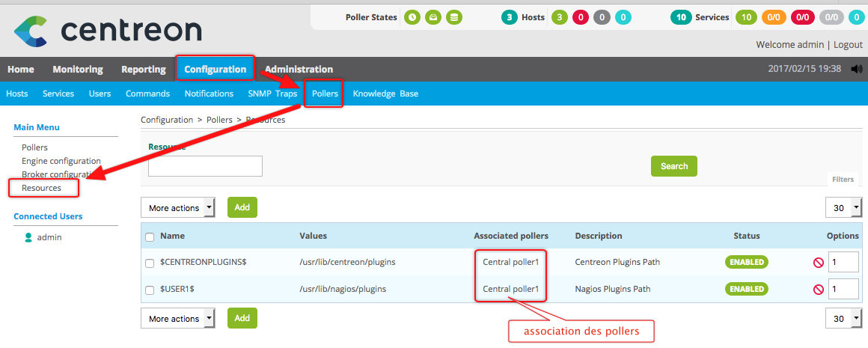Image resolution: width=868 pixels, height=348 pixels.
Task: Click the poller database status icon
Action: 453,17
